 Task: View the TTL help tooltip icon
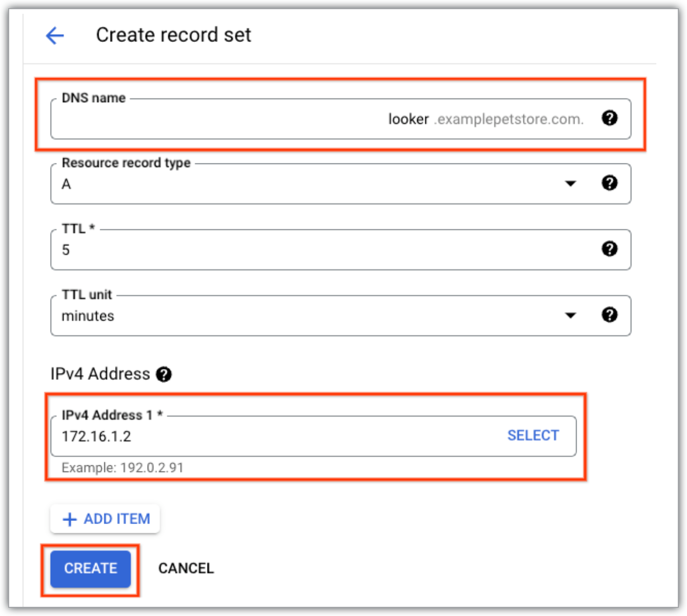pyautogui.click(x=609, y=249)
